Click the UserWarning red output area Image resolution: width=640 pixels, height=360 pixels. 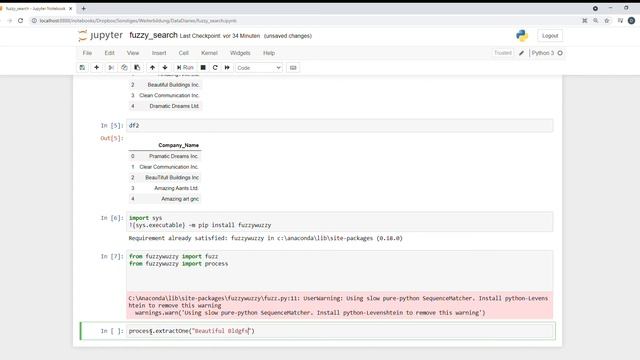pyautogui.click(x=340, y=305)
